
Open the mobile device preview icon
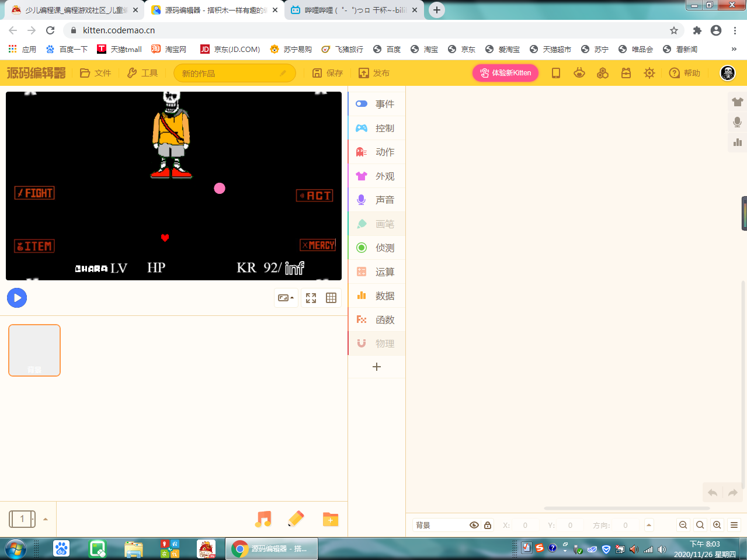pyautogui.click(x=556, y=73)
